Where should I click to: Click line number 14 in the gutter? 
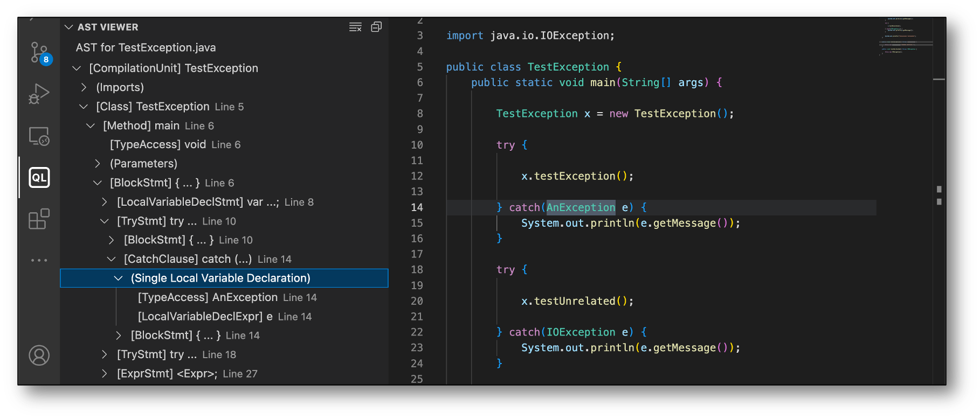click(417, 207)
